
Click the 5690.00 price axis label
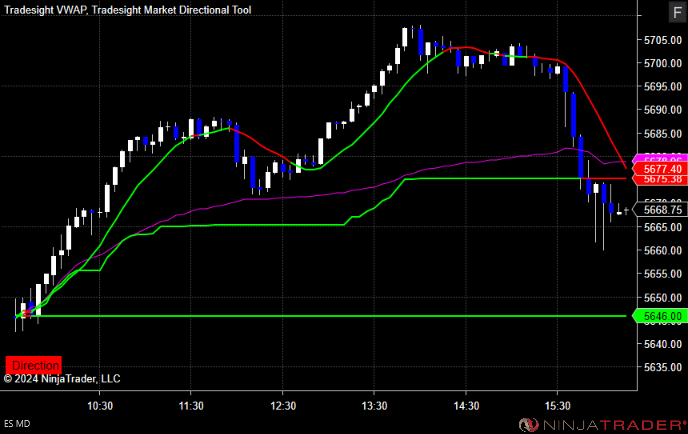tap(663, 110)
